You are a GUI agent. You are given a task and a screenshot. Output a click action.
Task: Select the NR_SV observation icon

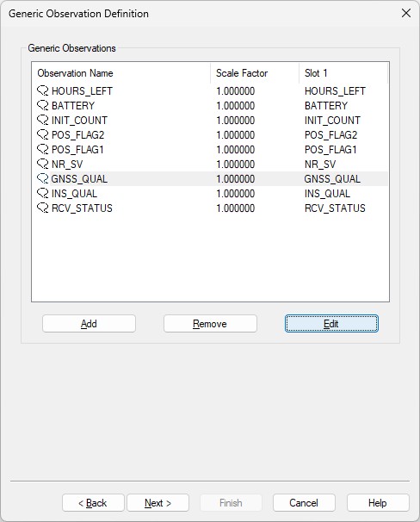tap(42, 164)
